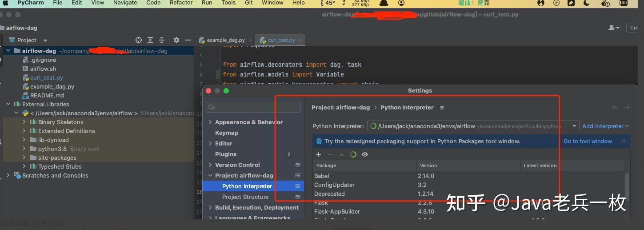
Task: Open the Python Interpreter path dropdown
Action: 575,126
